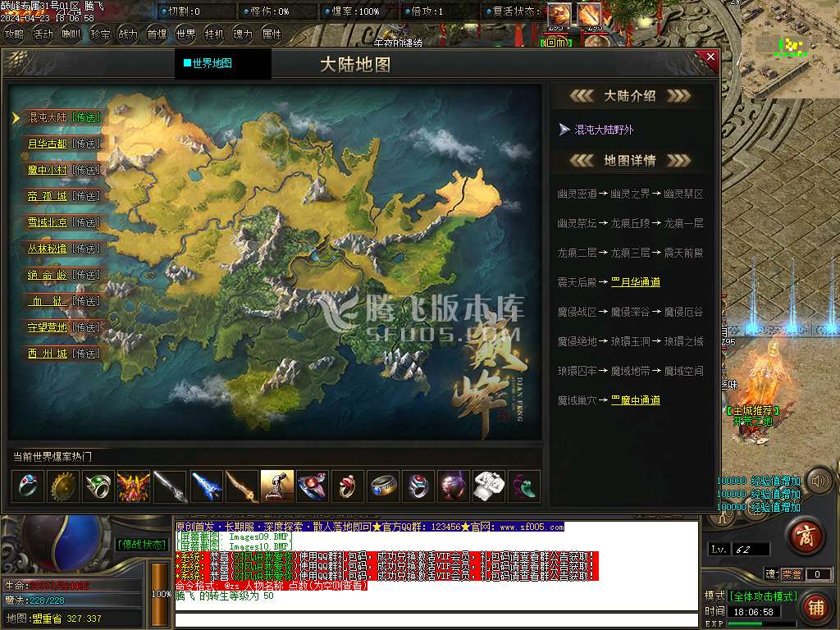Follow the 魔中通道 map link

(x=635, y=400)
